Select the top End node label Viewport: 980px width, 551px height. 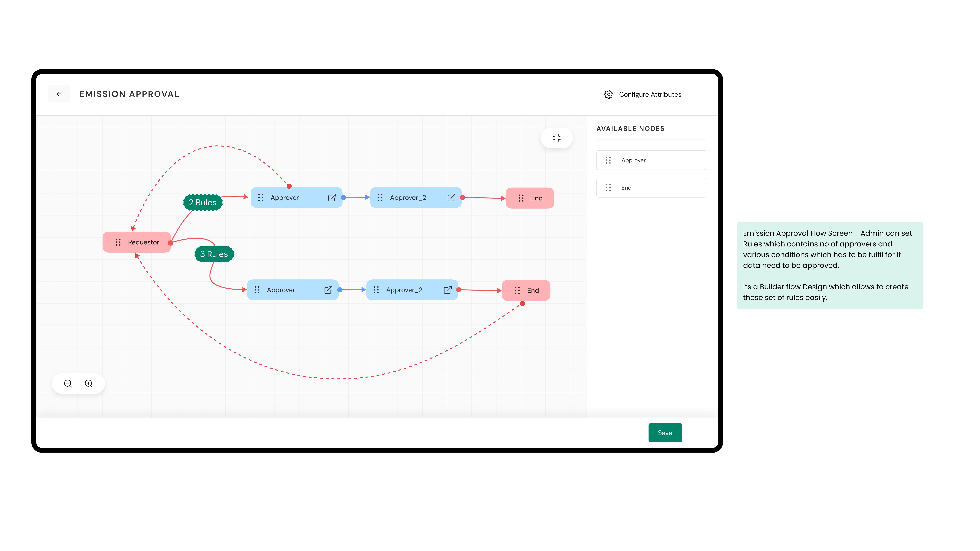(x=537, y=198)
